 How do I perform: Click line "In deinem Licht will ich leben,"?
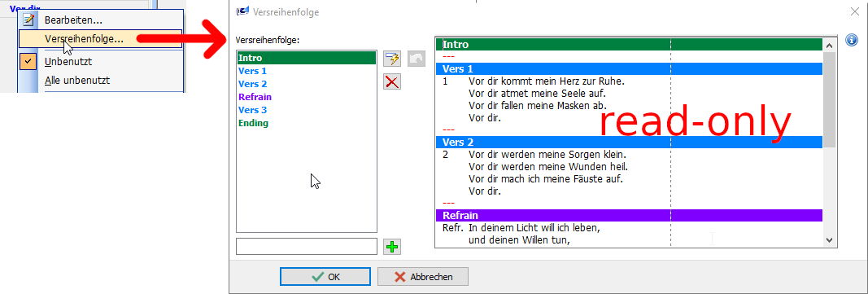(x=534, y=227)
